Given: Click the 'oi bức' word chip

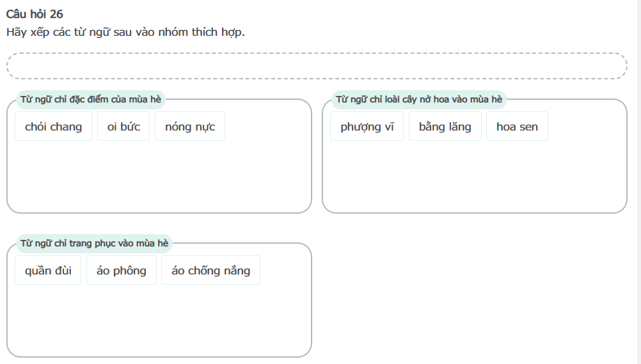Looking at the screenshot, I should point(123,127).
